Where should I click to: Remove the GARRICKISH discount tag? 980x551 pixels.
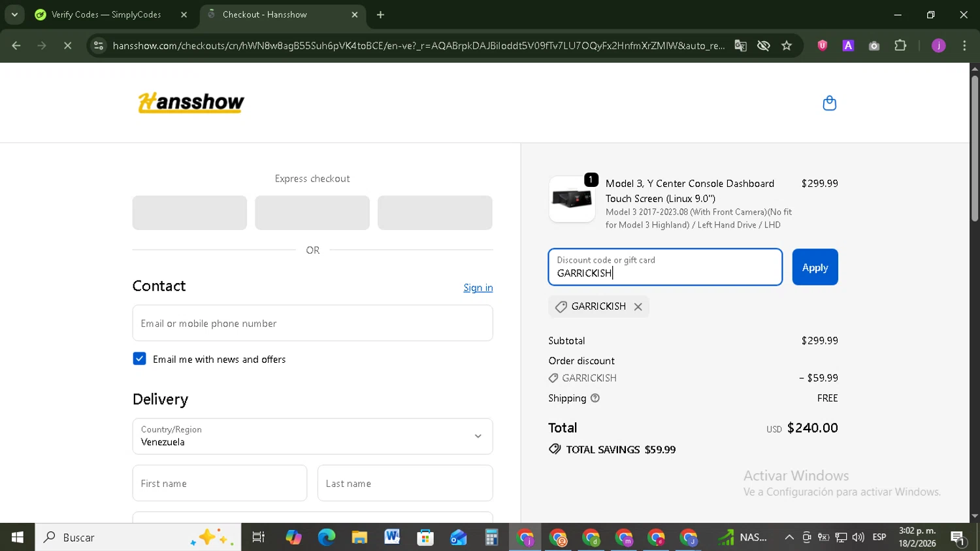(638, 307)
